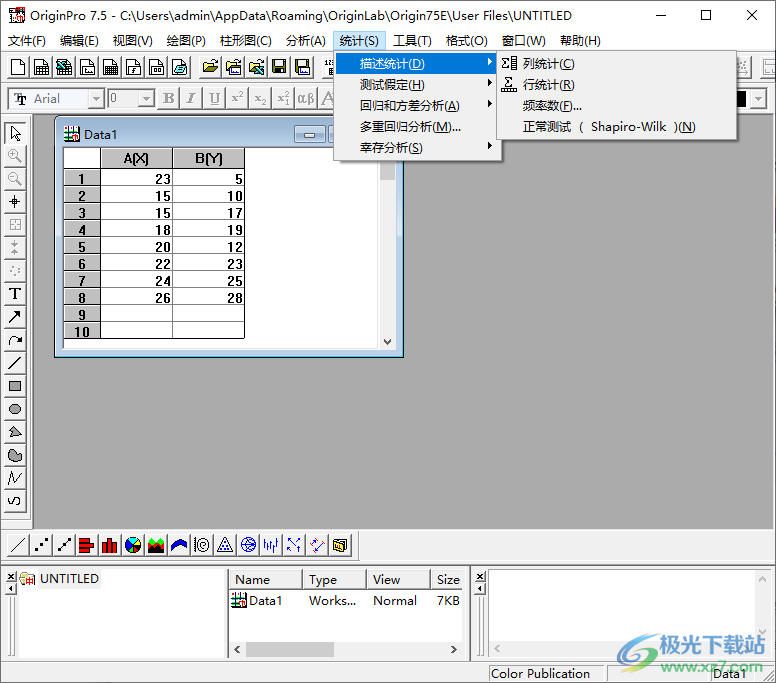
Task: Open the 文件(F) menu
Action: click(27, 41)
